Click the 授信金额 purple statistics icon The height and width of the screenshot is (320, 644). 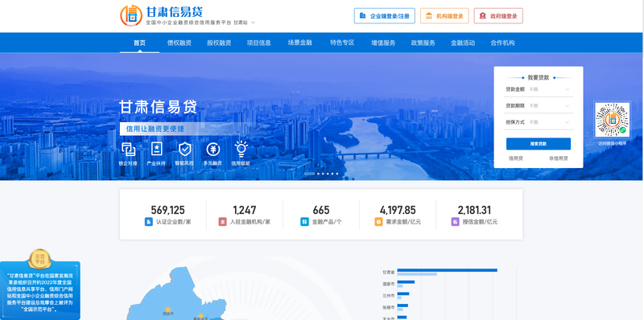click(x=455, y=222)
